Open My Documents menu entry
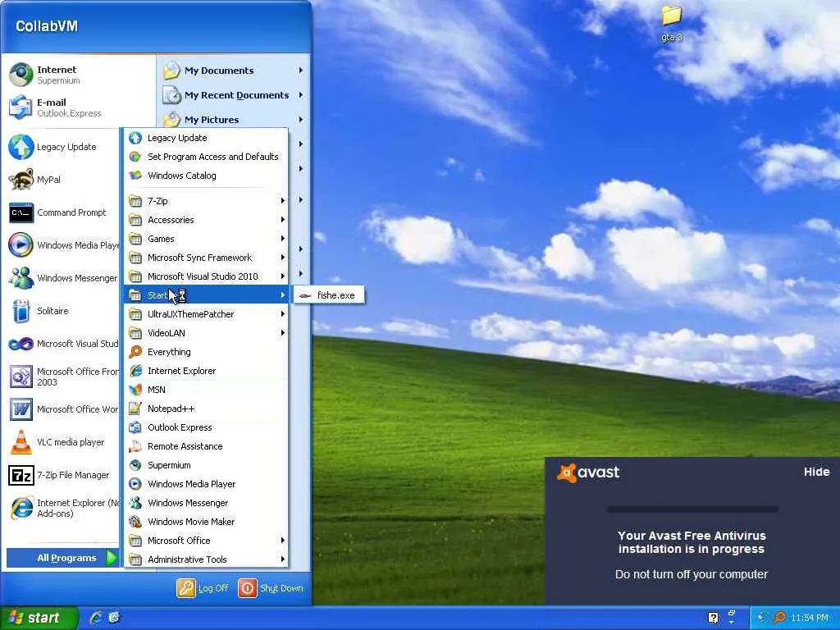Screen dimensions: 840x630 (234, 71)
